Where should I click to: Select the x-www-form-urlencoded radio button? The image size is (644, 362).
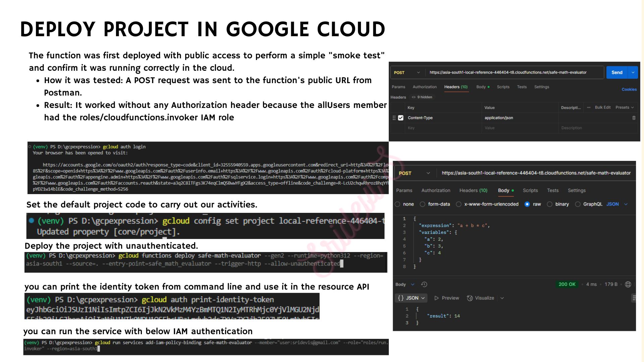(x=459, y=204)
